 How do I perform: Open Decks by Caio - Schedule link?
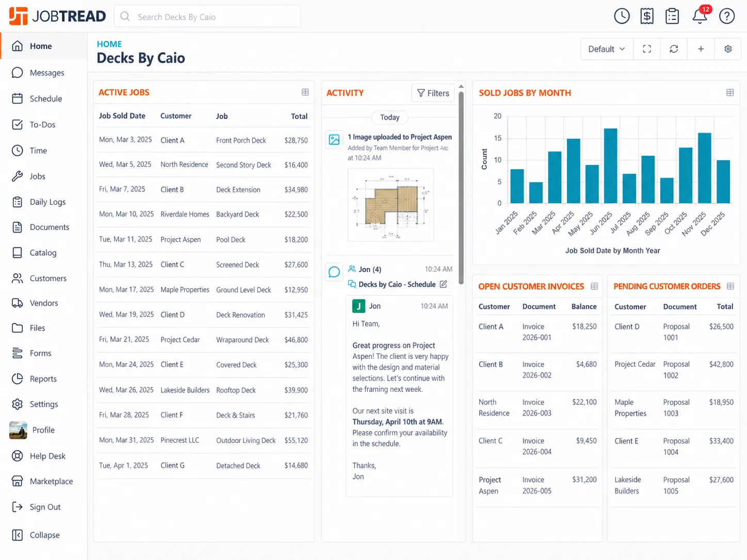(397, 284)
